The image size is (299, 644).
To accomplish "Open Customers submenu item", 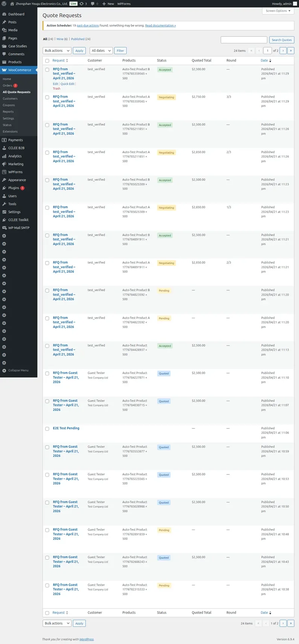I will point(10,99).
